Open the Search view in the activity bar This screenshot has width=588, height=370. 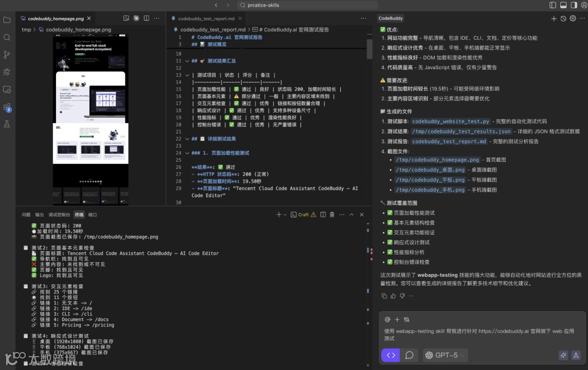pyautogui.click(x=7, y=37)
